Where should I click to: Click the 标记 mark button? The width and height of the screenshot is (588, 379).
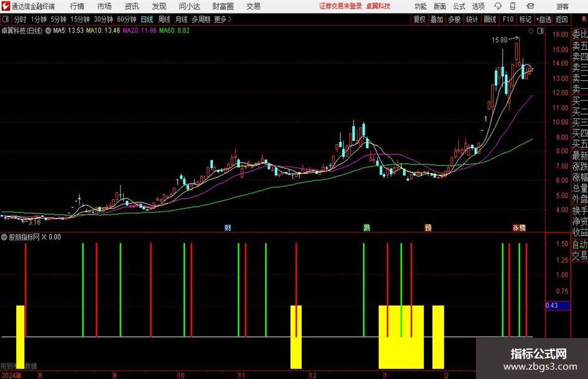point(525,19)
